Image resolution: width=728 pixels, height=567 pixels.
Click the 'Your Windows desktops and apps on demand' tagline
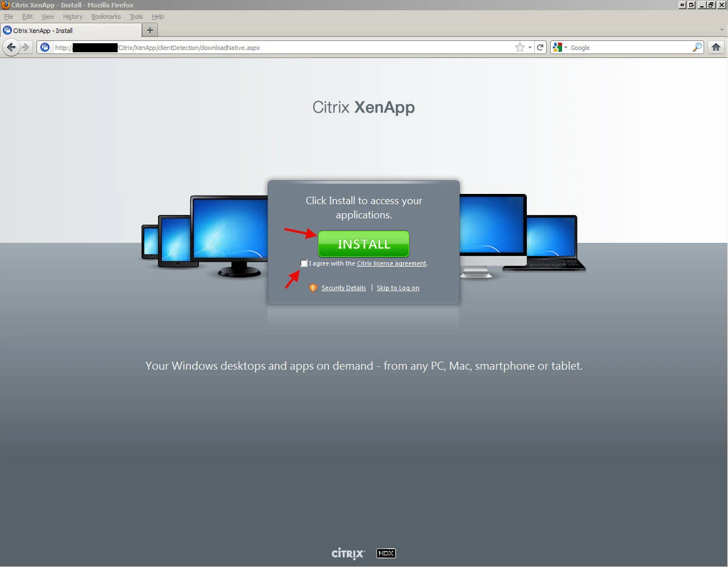point(364,366)
